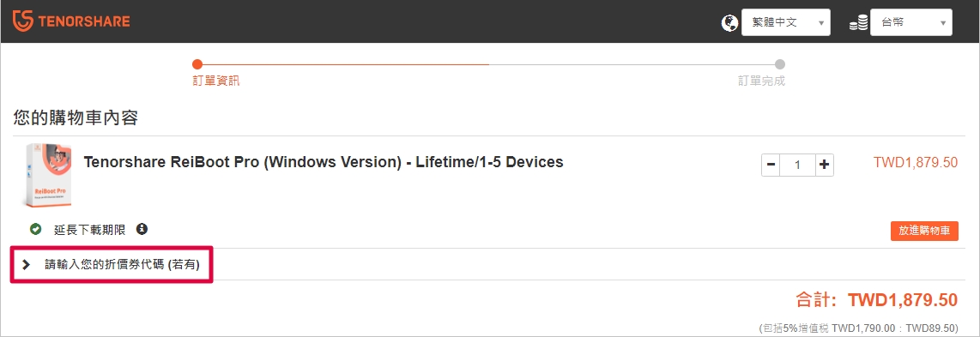The width and height of the screenshot is (980, 337).
Task: Open the 台幣 currency dropdown
Action: tap(910, 22)
